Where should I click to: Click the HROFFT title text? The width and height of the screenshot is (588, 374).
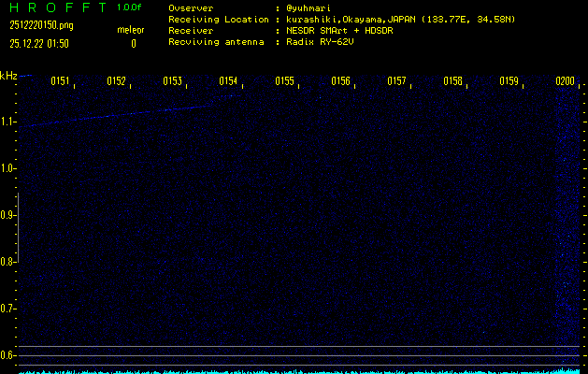[x=55, y=7]
